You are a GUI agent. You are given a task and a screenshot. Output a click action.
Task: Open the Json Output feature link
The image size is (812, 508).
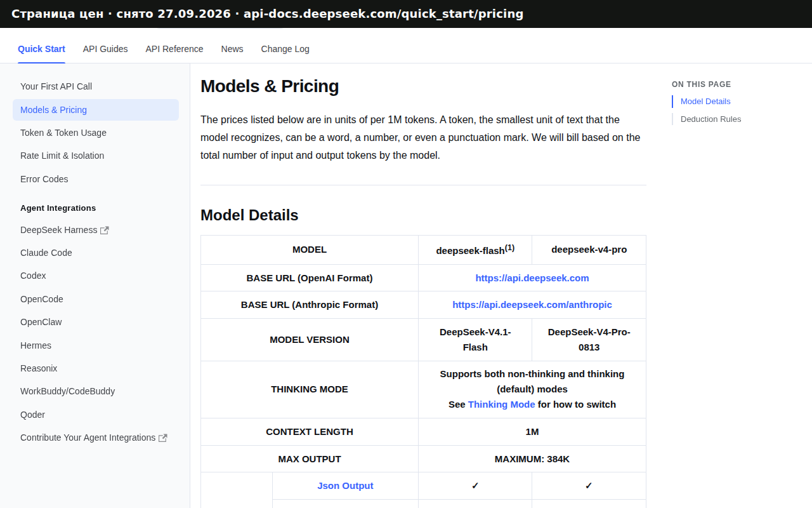tap(345, 486)
